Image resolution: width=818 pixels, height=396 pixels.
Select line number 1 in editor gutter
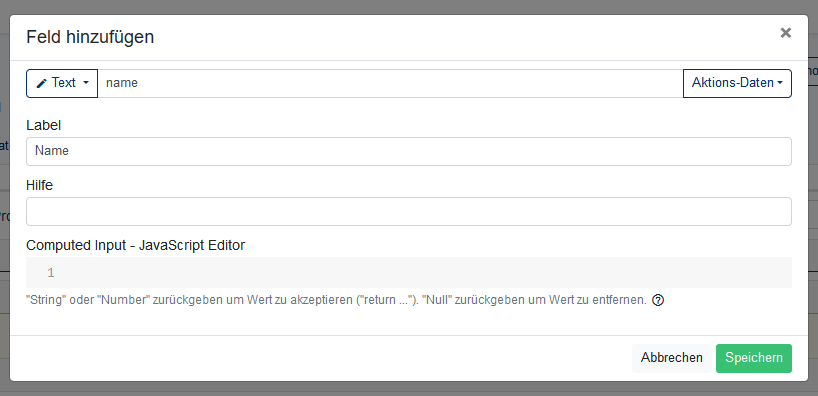[x=51, y=273]
